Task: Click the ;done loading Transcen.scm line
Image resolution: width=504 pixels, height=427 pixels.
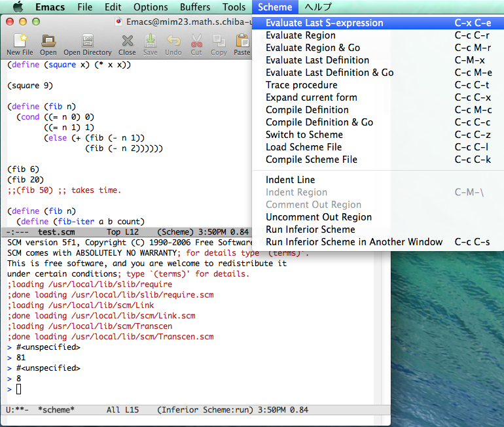Action: pyautogui.click(x=111, y=337)
